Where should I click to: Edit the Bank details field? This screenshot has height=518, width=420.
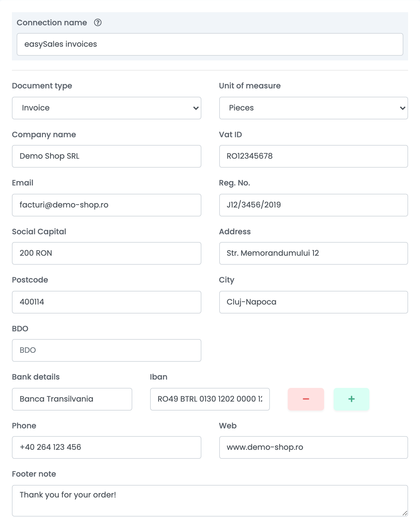[72, 399]
